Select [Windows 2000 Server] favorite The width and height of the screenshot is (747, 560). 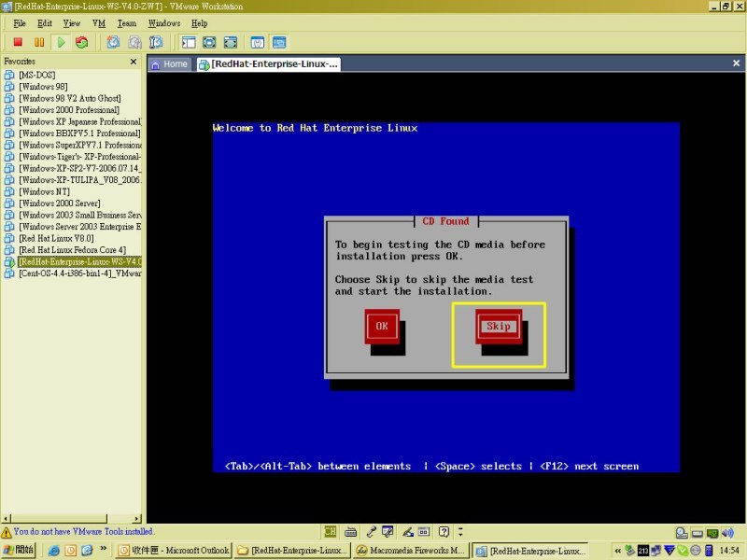[x=60, y=203]
